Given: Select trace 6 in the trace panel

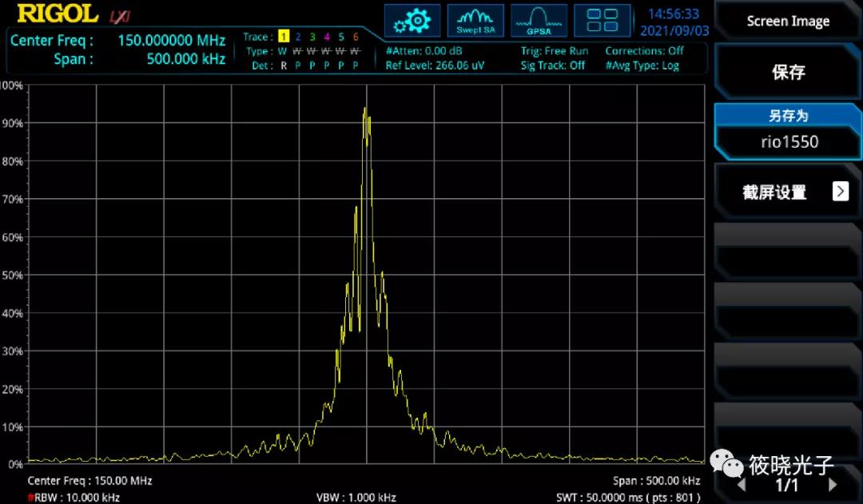Looking at the screenshot, I should tap(356, 37).
